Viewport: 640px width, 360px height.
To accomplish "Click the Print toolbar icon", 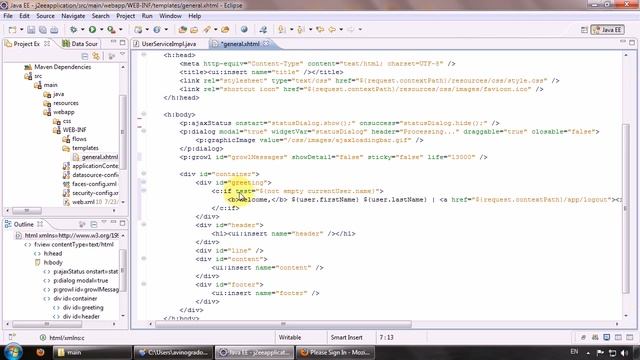I will (x=54, y=30).
